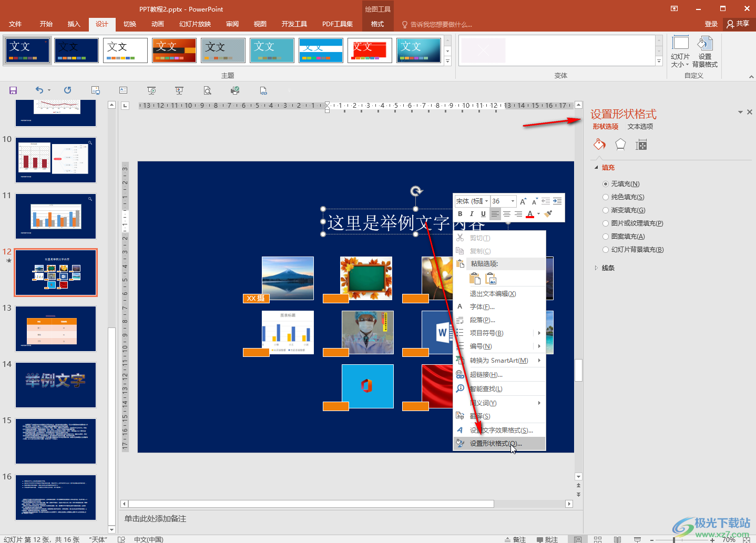Viewport: 756px width, 543px height.
Task: Select slide 14 thumbnail
Action: [x=56, y=385]
